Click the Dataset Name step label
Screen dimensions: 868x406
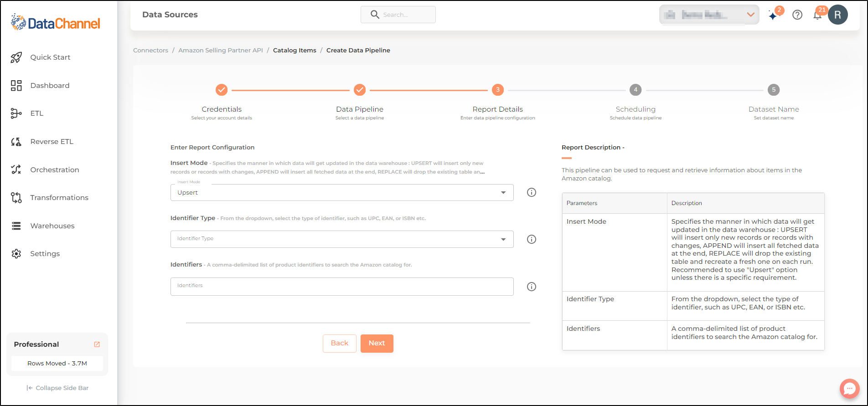tap(774, 109)
